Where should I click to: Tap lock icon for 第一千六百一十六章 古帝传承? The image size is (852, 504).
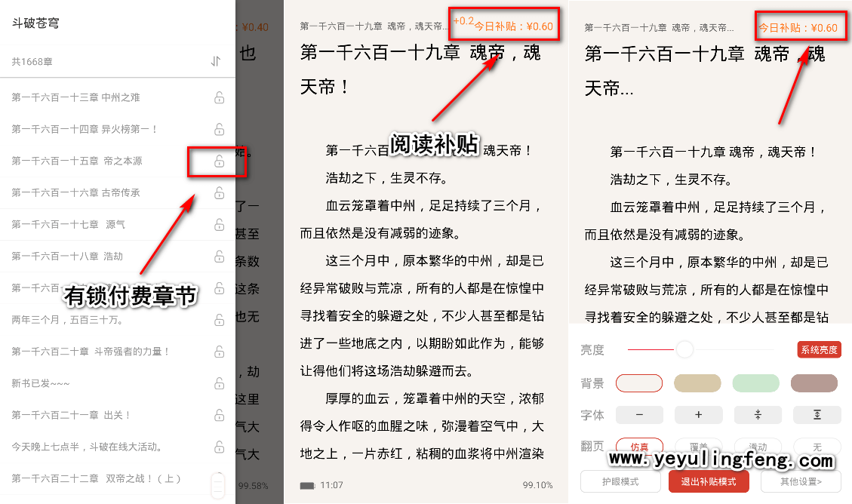[x=219, y=193]
